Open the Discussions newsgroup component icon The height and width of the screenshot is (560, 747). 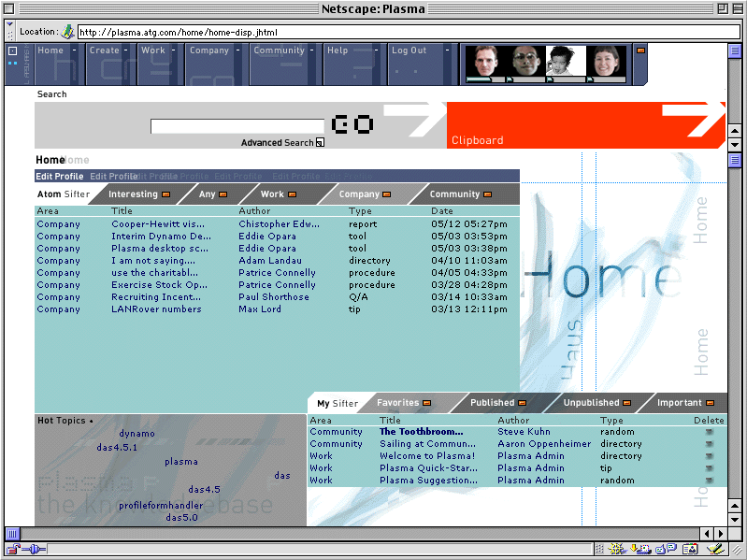pos(666,549)
